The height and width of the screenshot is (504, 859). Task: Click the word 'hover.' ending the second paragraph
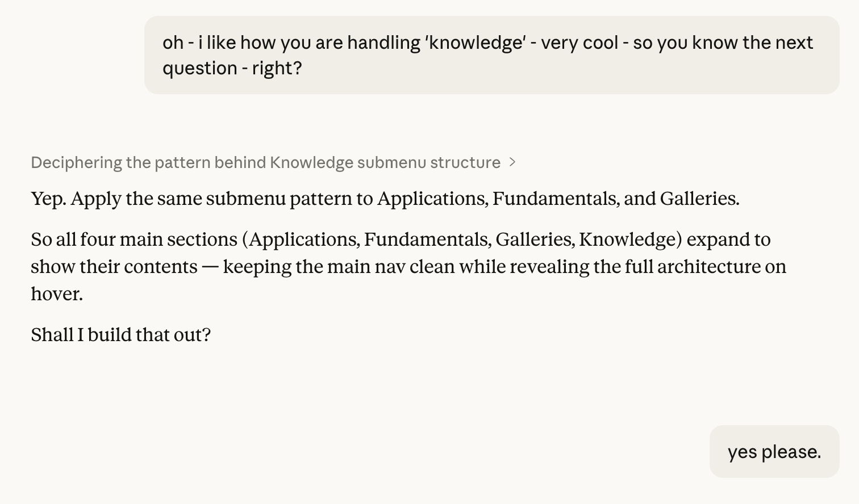57,294
